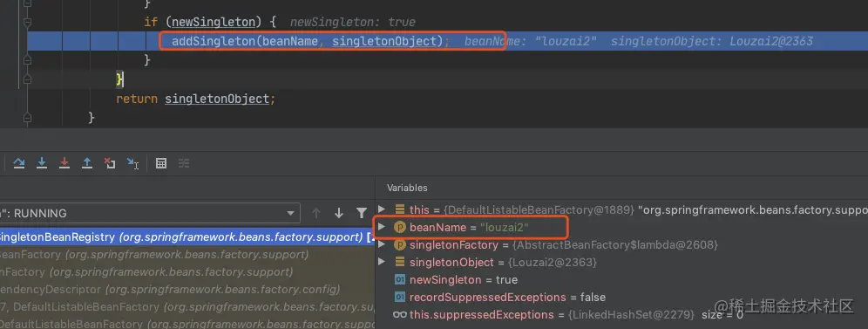Click the previous frame up arrow

[x=316, y=213]
